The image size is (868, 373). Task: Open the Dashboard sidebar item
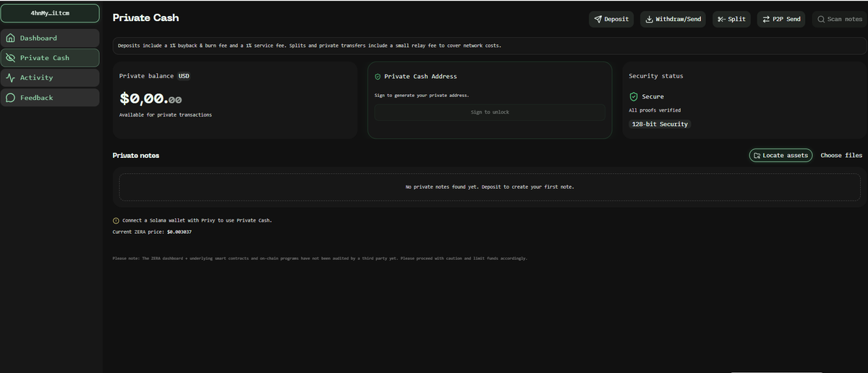pyautogui.click(x=50, y=38)
